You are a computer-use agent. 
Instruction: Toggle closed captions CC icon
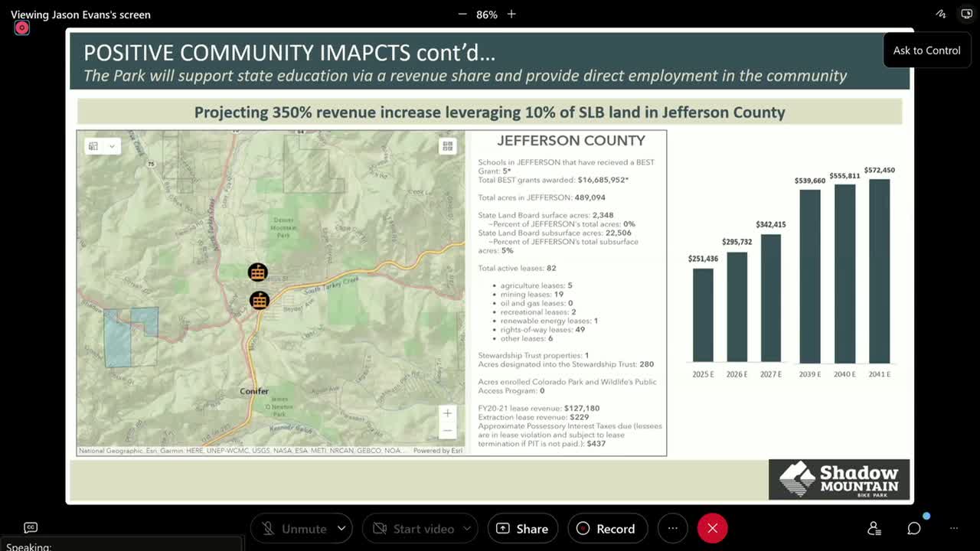click(x=31, y=527)
